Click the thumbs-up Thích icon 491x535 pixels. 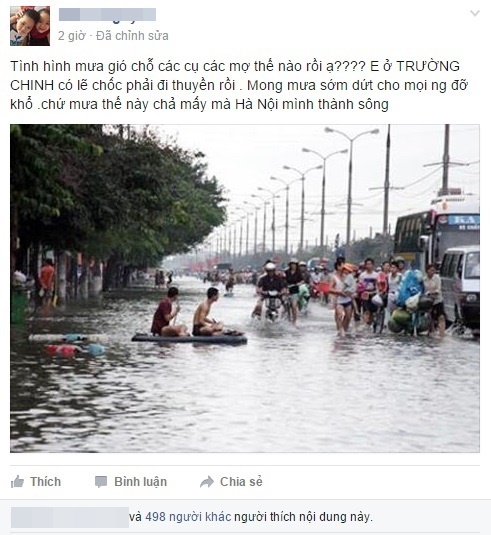[17, 481]
